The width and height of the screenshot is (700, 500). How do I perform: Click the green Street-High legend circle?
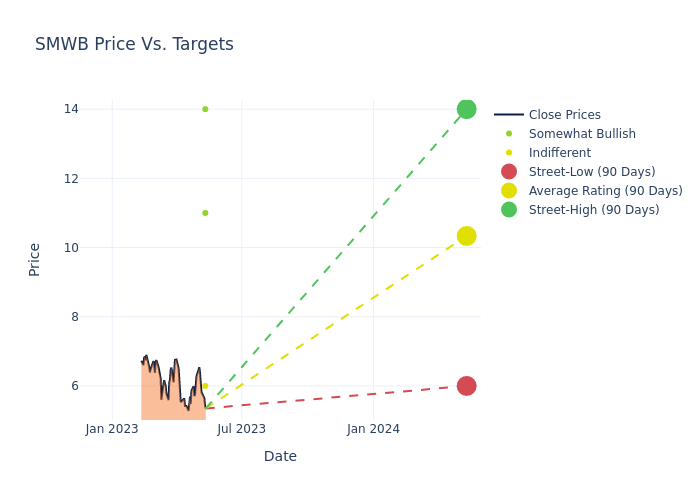coord(509,210)
